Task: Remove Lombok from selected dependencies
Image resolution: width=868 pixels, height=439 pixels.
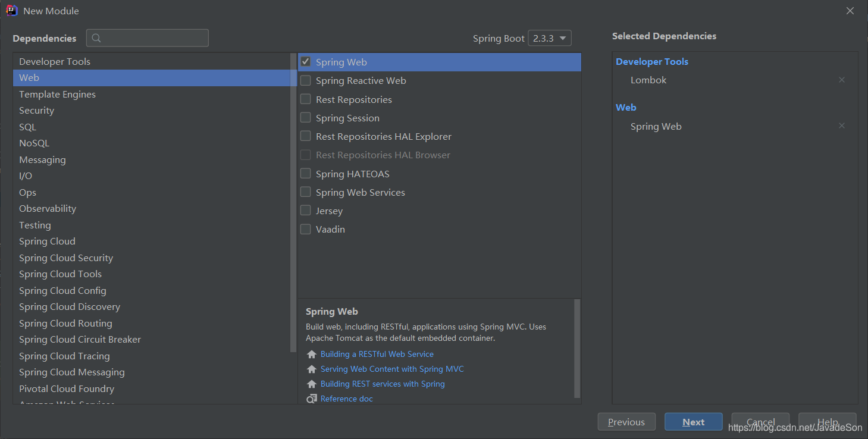Action: tap(842, 80)
